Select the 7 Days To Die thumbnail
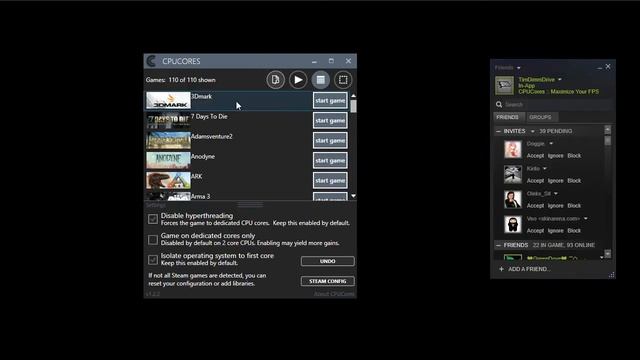Viewport: 640px width, 360px height. tap(168, 120)
